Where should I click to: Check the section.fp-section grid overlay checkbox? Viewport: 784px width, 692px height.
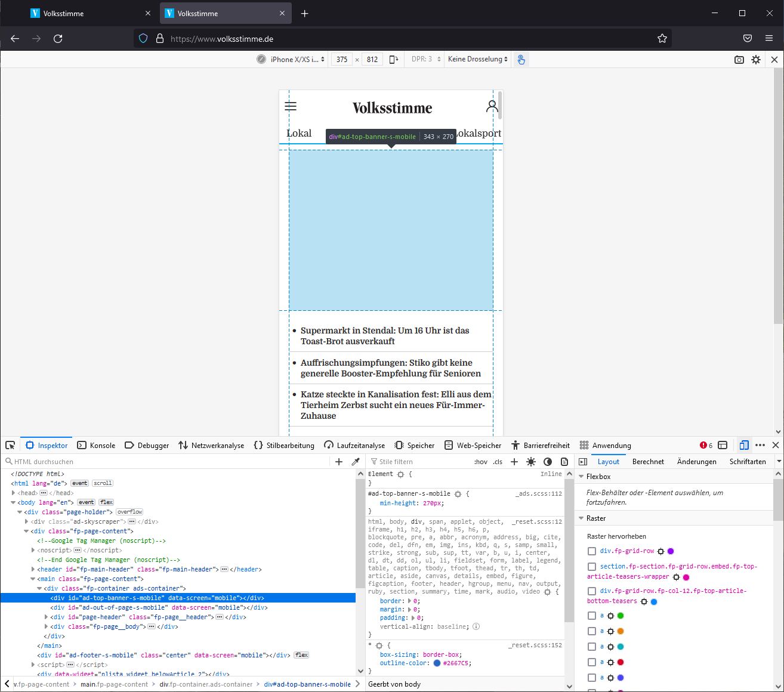point(591,566)
